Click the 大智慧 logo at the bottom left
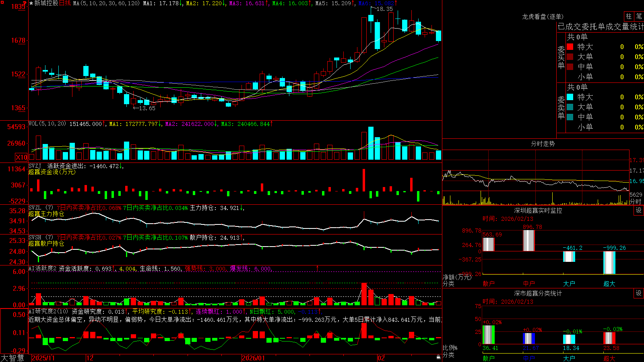 (x=12, y=358)
